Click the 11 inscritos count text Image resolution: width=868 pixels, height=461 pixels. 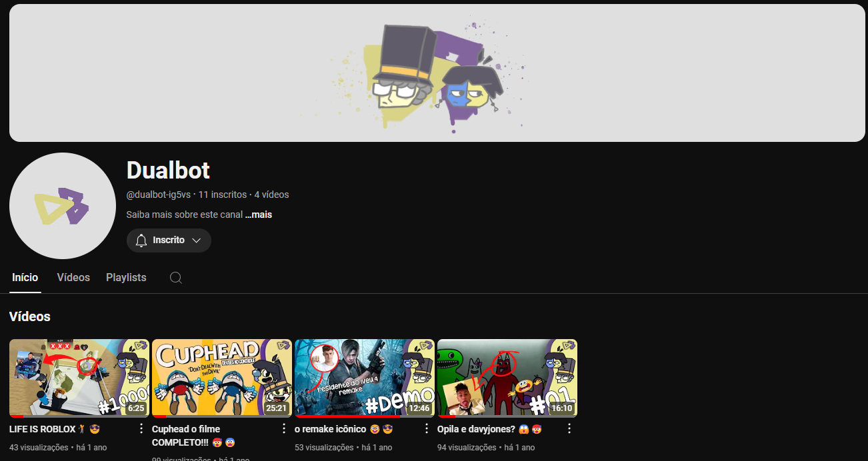pyautogui.click(x=223, y=195)
